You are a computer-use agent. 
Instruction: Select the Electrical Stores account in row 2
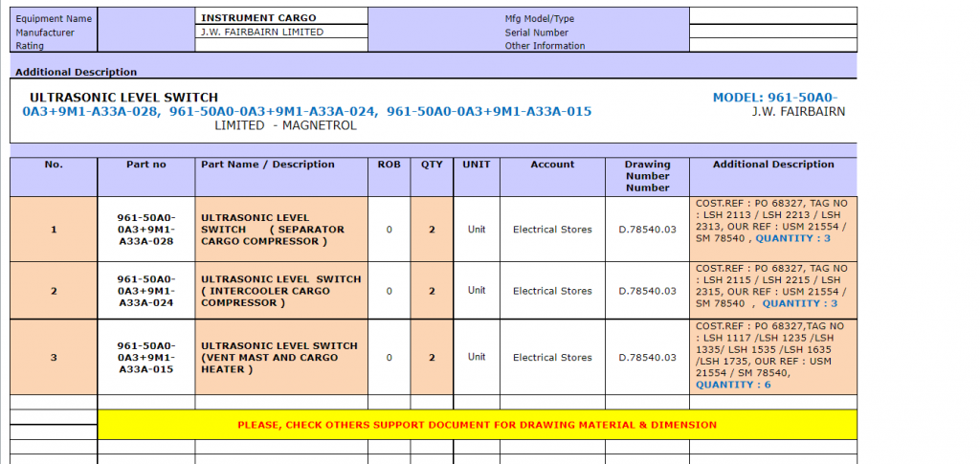tap(552, 291)
